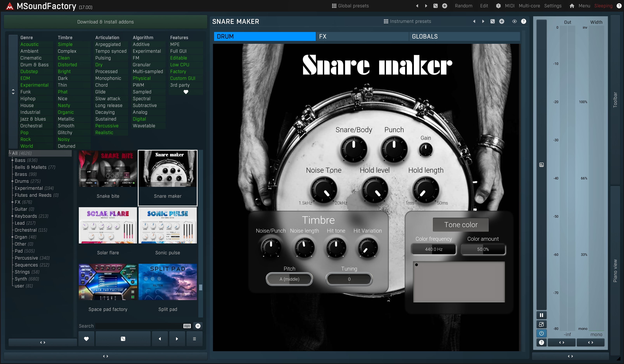
Task: Click the instrument presets randomize dice icon
Action: click(x=493, y=22)
